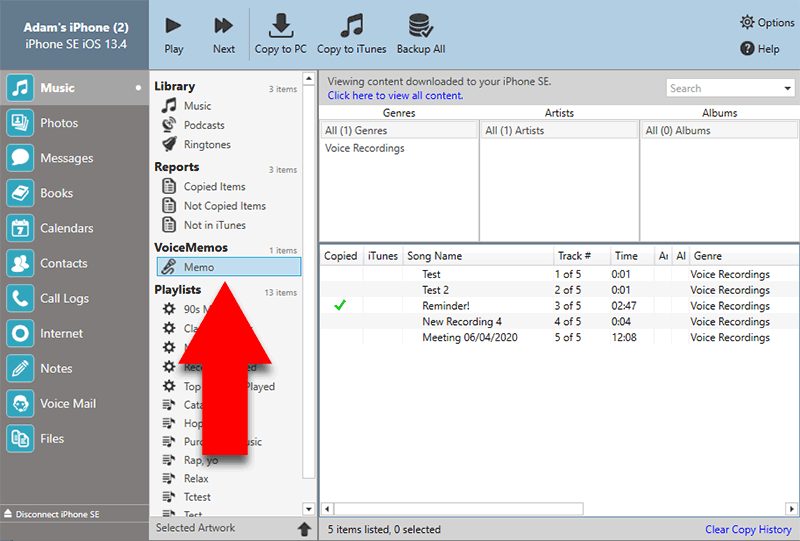Screen dimensions: 800x541
Task: Open Call Logs section icon
Action: point(20,298)
